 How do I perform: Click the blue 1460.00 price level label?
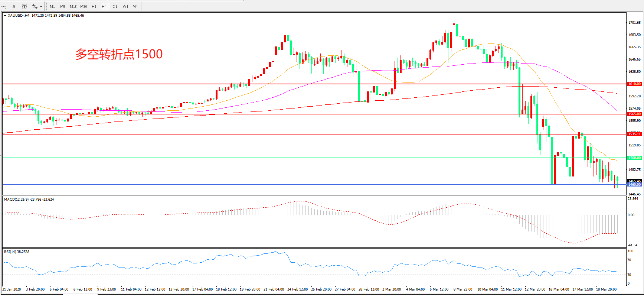(x=634, y=185)
